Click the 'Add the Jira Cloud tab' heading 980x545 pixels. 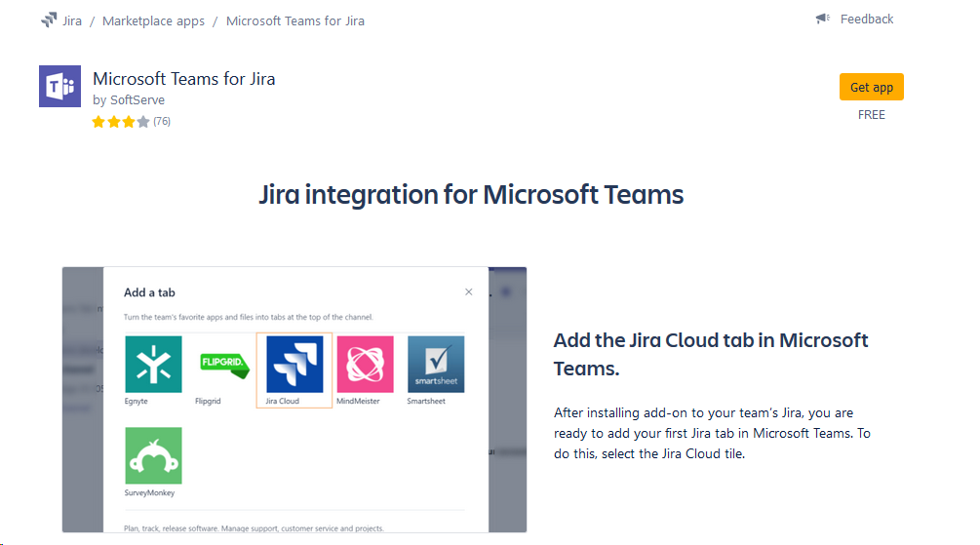[711, 354]
